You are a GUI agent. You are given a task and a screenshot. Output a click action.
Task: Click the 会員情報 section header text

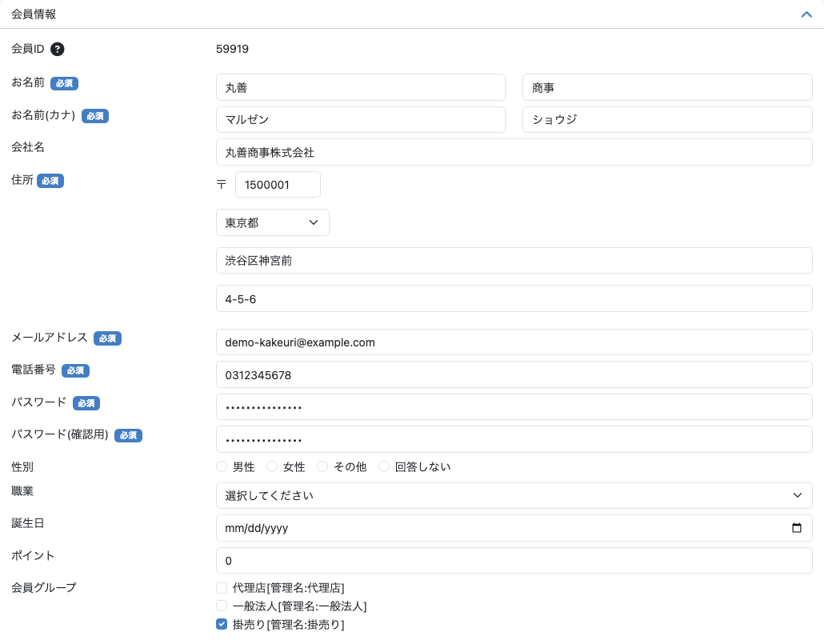coord(34,14)
